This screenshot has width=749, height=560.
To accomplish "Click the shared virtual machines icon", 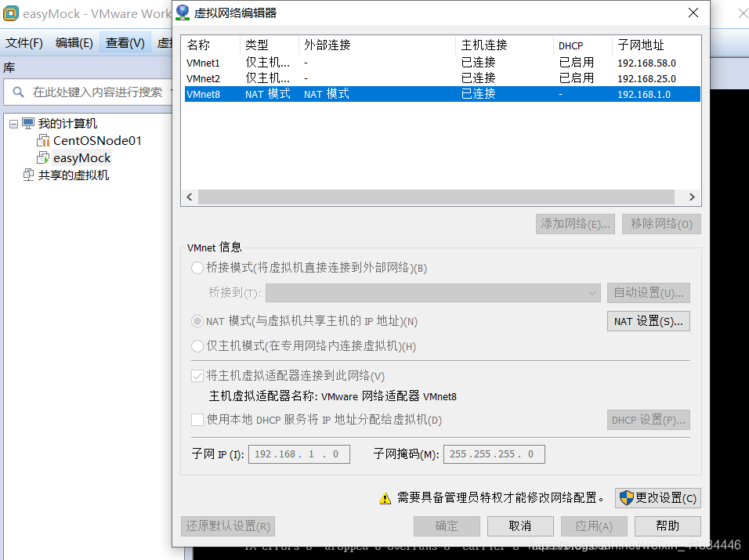I will coord(28,175).
